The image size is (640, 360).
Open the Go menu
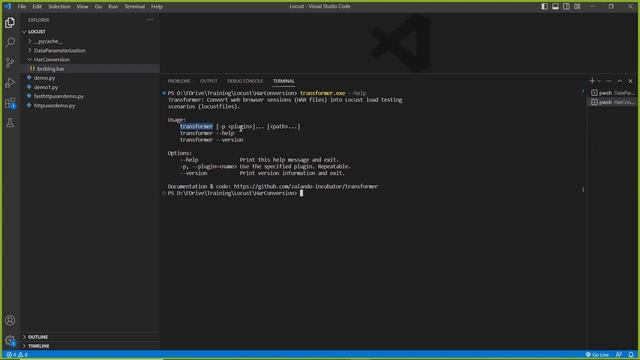[x=98, y=7]
